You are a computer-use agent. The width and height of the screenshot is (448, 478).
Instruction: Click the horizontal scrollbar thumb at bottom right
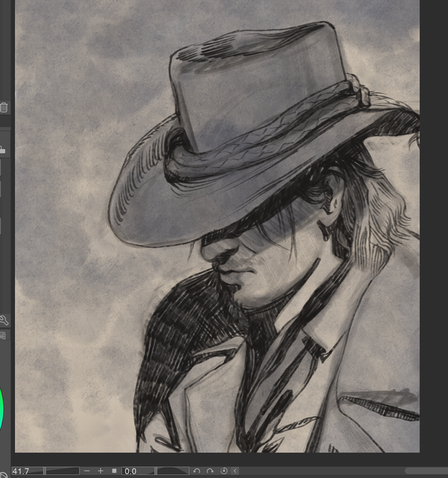click(425, 471)
